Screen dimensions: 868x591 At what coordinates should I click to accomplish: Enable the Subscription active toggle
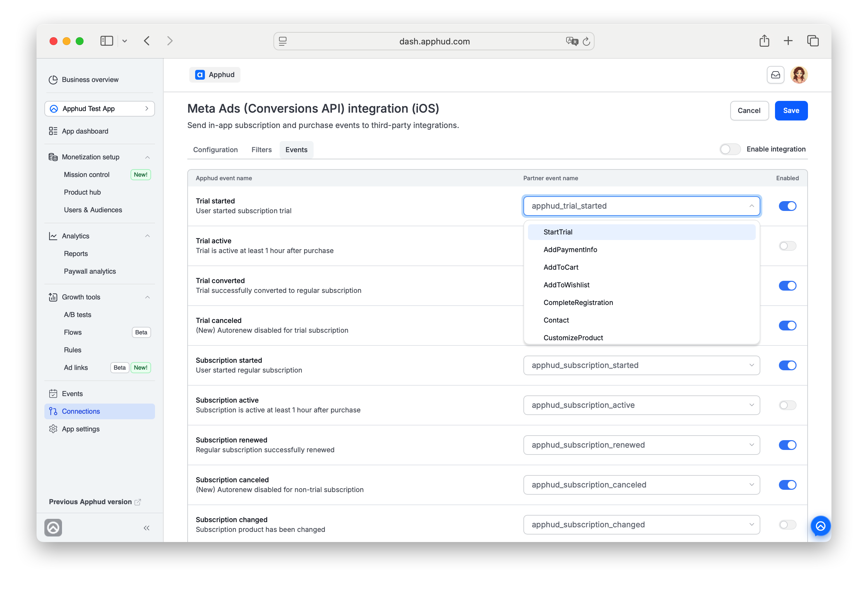click(787, 405)
